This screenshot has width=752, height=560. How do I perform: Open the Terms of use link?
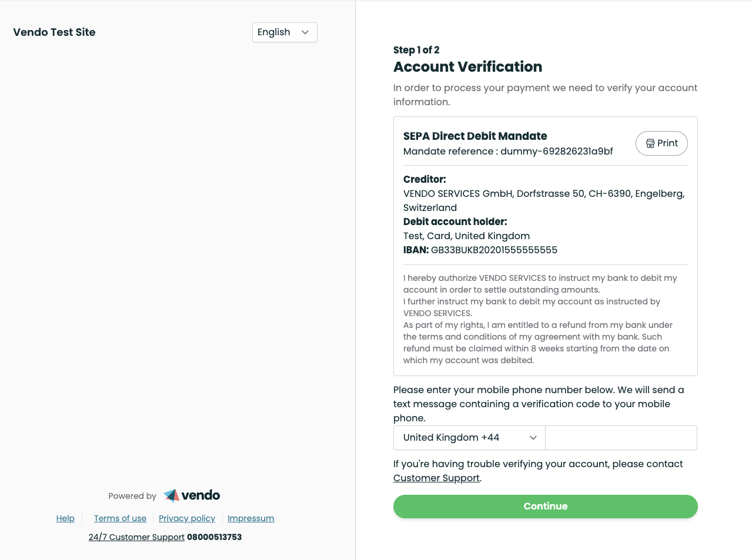(120, 518)
